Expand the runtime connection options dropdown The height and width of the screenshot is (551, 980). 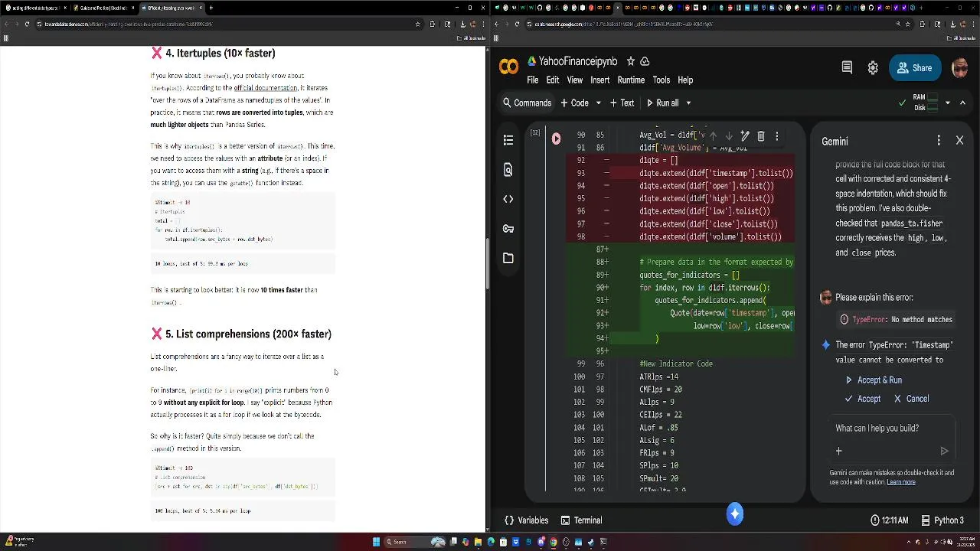948,103
